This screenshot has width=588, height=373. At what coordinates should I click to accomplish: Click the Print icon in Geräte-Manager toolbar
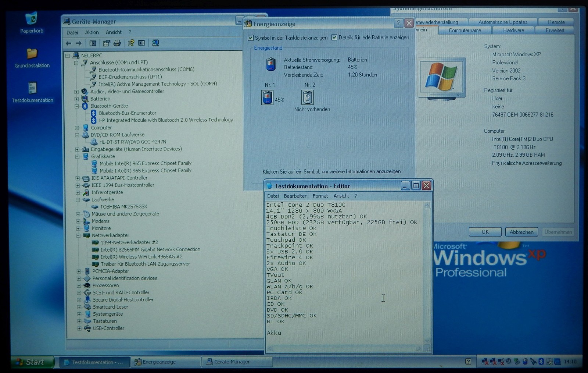117,43
